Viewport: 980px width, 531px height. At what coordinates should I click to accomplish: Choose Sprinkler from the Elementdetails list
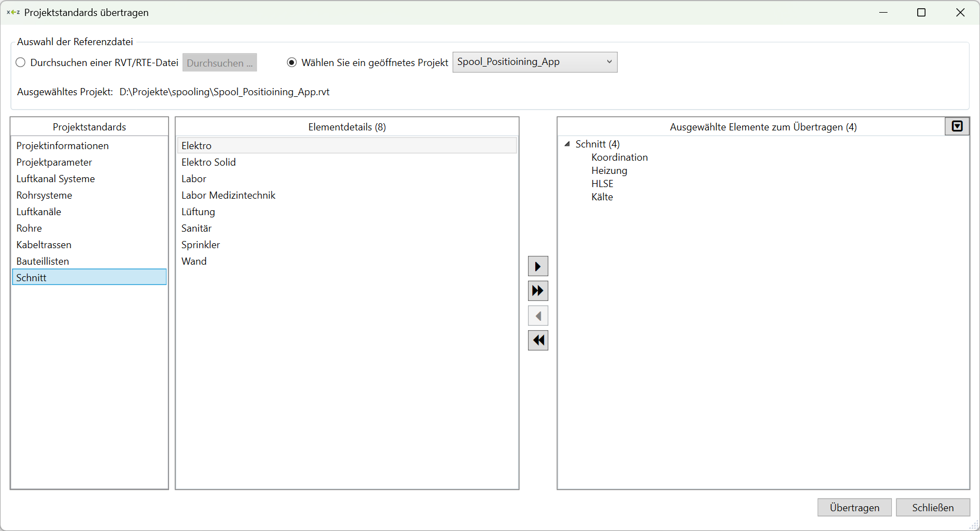200,245
